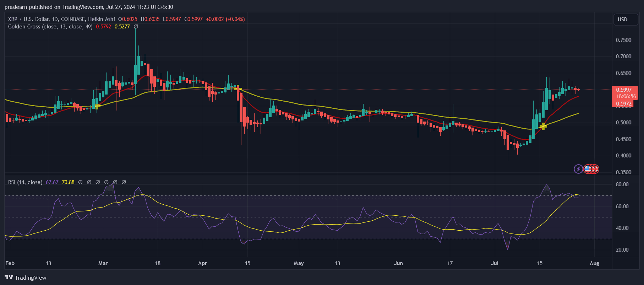Click the 0.4000 price axis label
644x285 pixels.
(623, 156)
